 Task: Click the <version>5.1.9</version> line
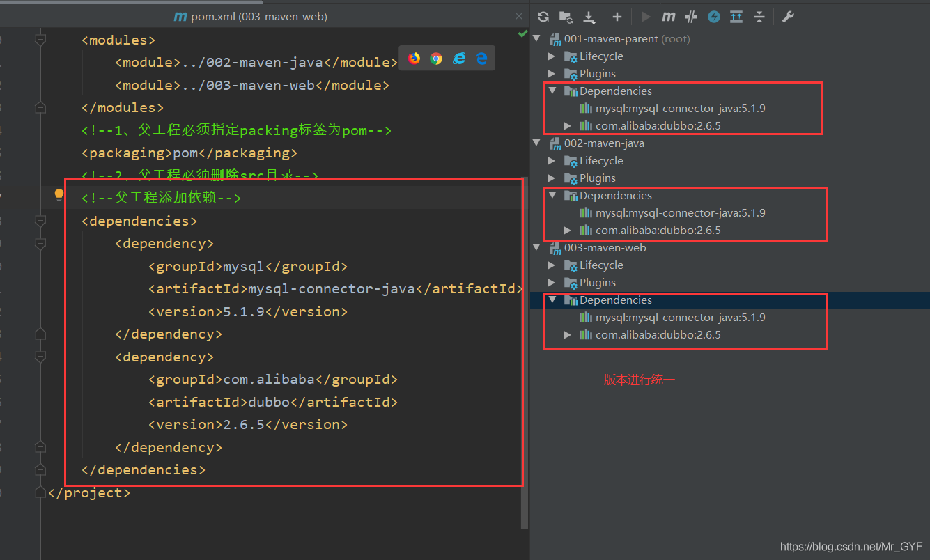[x=247, y=311]
